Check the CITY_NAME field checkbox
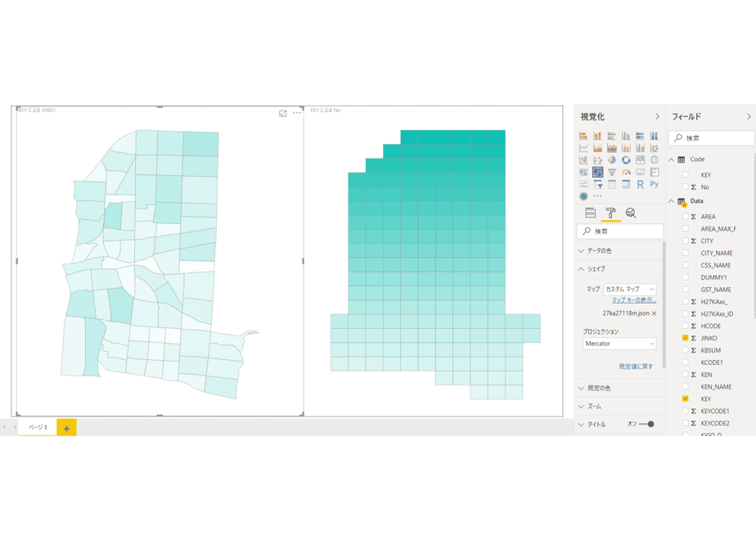 click(x=685, y=253)
